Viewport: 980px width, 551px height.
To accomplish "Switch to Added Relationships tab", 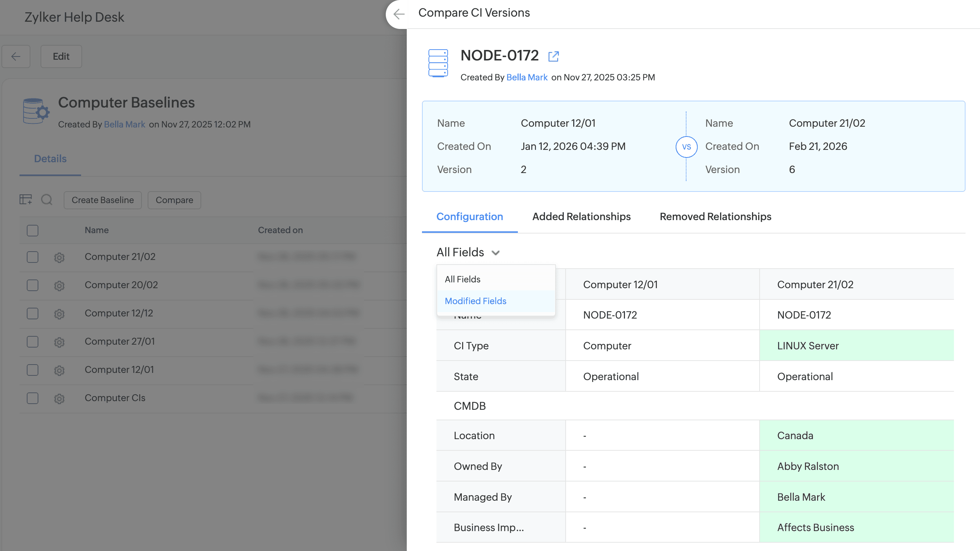I will click(581, 216).
